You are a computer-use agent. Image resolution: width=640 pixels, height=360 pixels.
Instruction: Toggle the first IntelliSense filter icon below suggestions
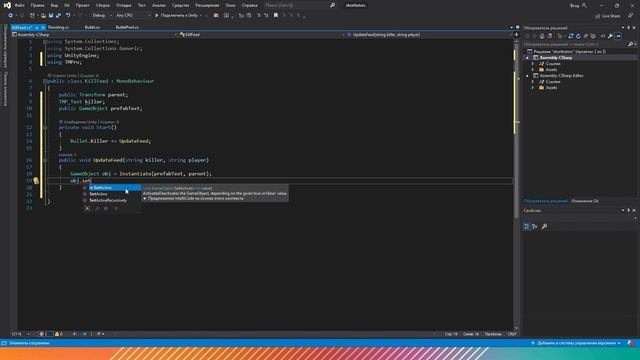point(87,209)
